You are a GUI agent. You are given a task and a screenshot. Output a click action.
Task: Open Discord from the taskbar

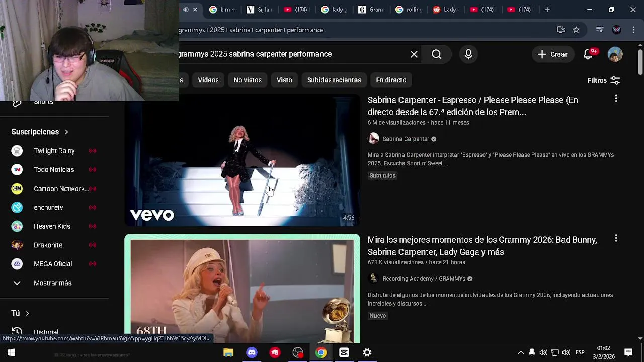(252, 352)
